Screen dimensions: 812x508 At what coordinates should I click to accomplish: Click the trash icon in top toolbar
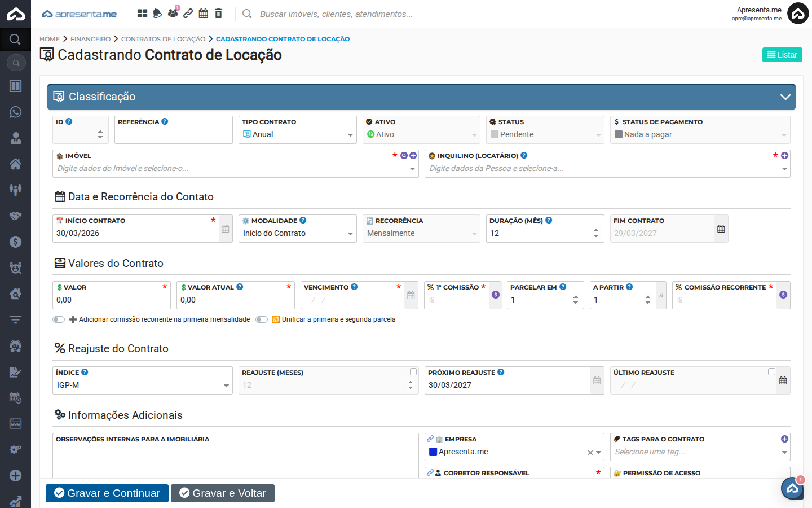[x=219, y=14]
